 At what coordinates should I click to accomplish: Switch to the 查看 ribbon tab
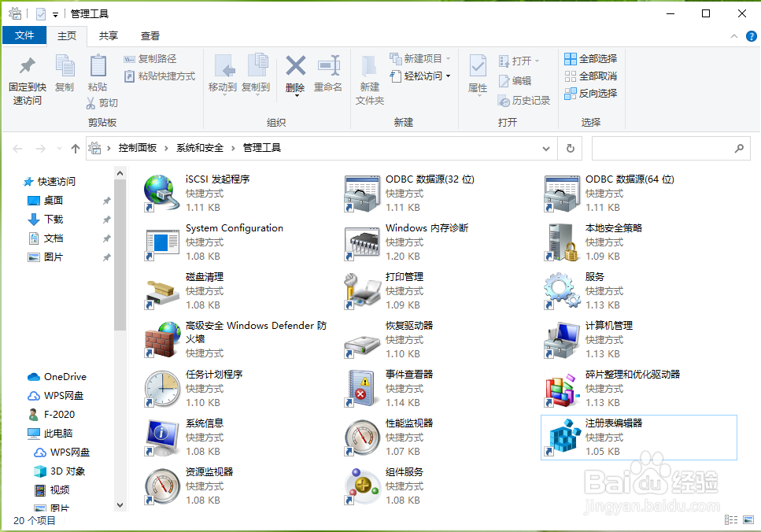click(x=150, y=35)
